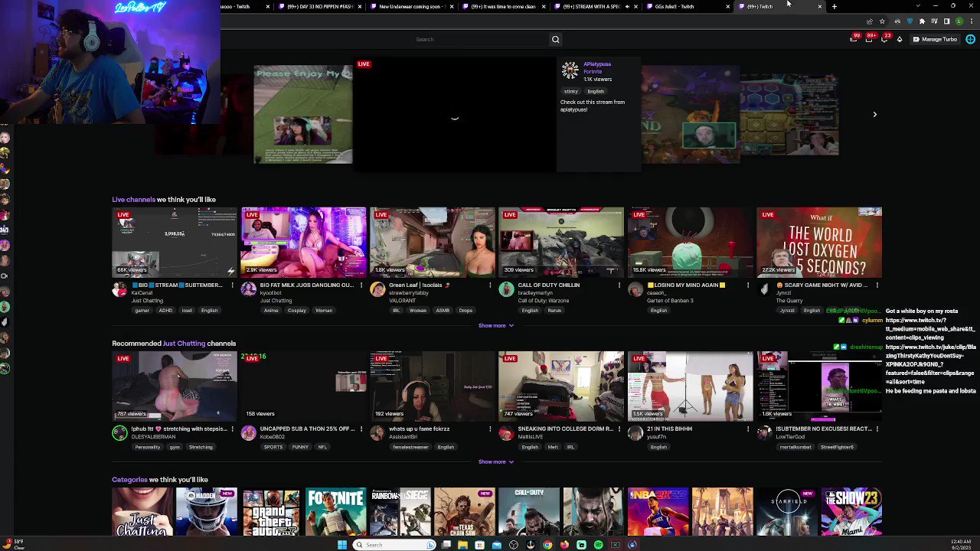
Task: Switch to 'It was time to come clean' tab
Action: point(503,6)
